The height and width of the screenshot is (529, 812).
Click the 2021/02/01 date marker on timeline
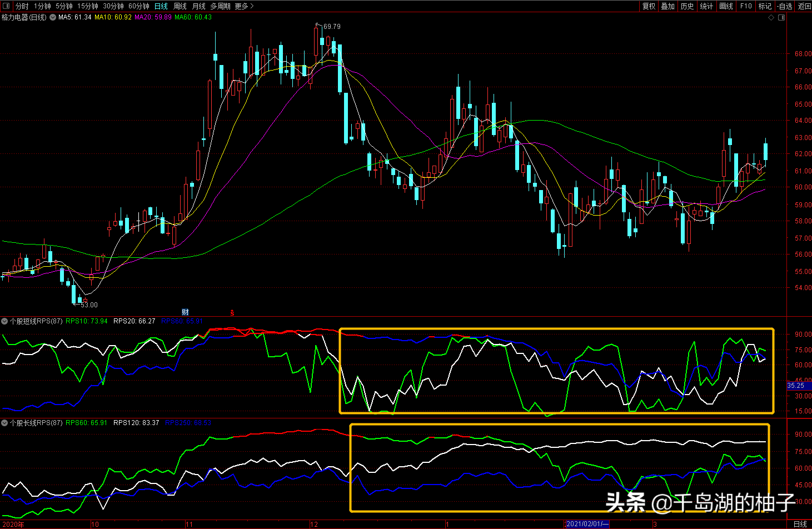[587, 524]
